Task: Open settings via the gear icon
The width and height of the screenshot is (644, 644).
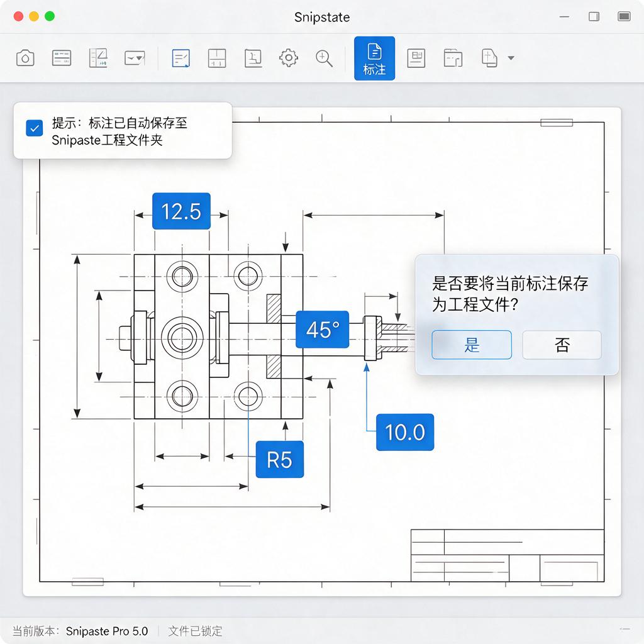Action: point(289,58)
